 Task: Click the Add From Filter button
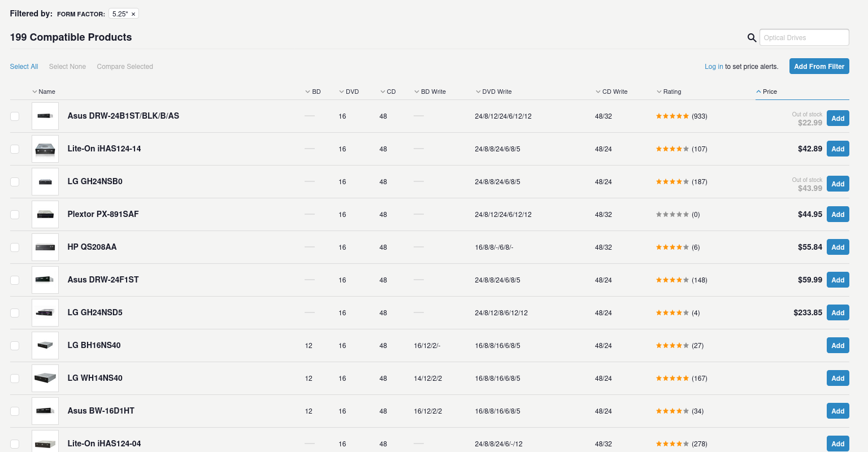click(x=819, y=66)
